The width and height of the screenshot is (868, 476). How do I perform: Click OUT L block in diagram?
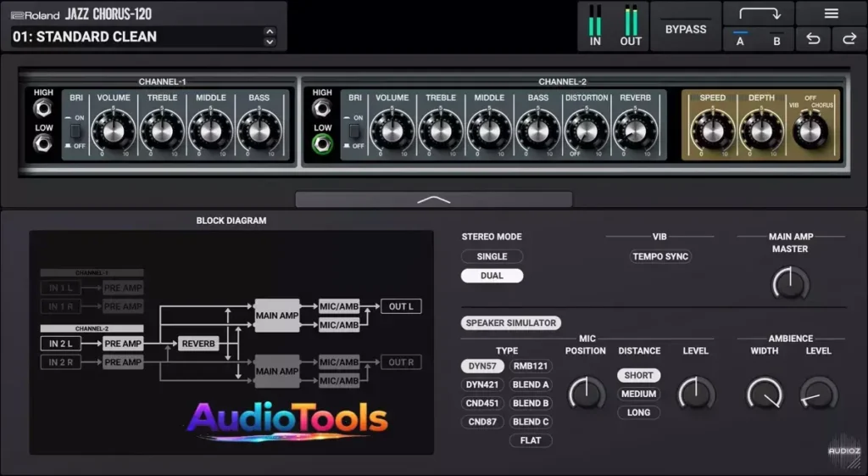(401, 306)
